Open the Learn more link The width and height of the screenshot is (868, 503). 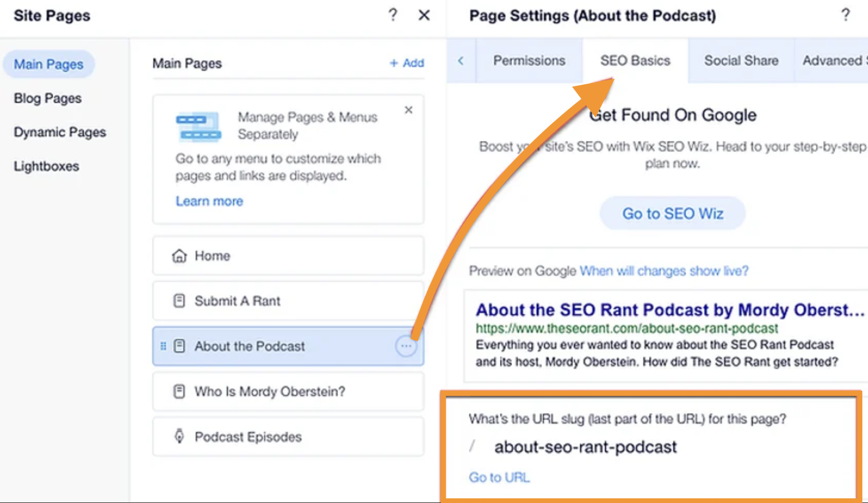(209, 201)
